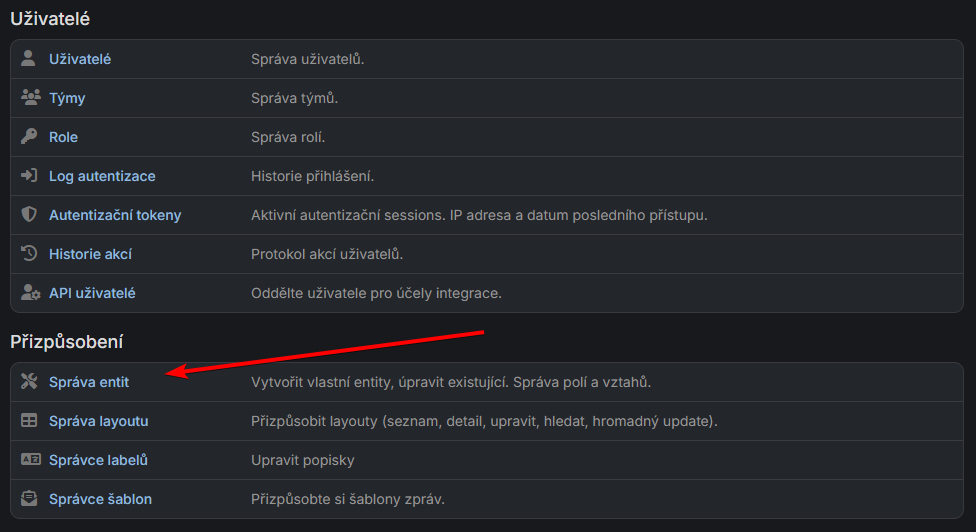Open Historie akcí link
976x532 pixels.
[90, 254]
